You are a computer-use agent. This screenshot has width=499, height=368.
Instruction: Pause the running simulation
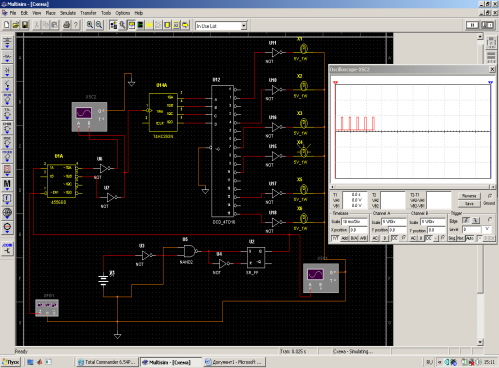click(x=472, y=25)
